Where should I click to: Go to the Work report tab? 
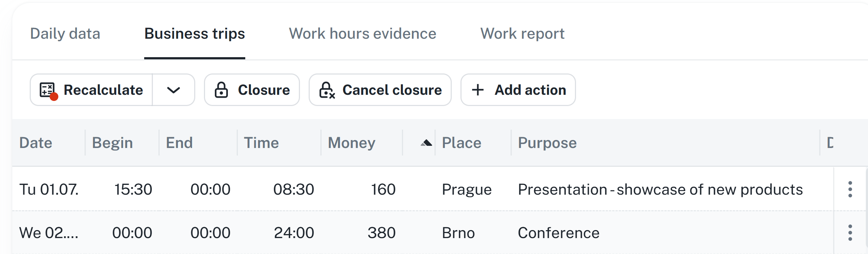pos(522,34)
